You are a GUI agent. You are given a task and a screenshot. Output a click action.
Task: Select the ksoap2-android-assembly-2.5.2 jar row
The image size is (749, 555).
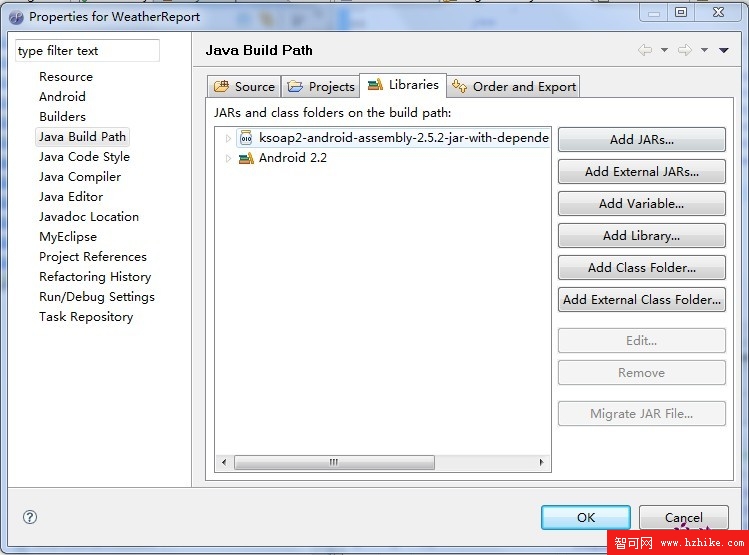pyautogui.click(x=394, y=139)
